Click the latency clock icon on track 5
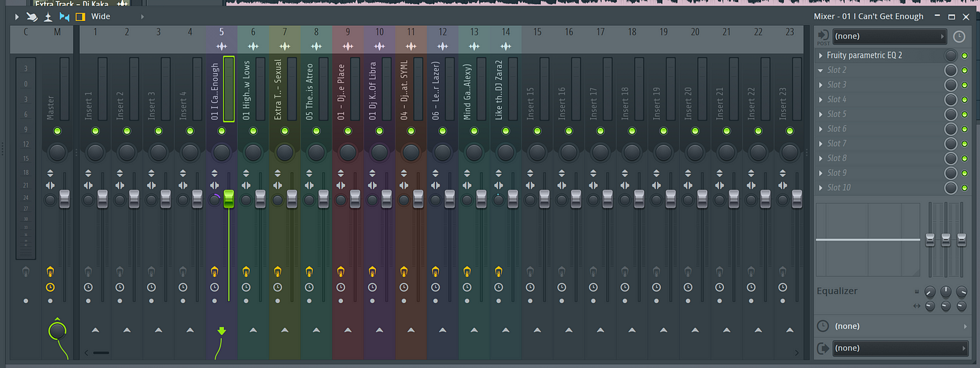 coord(214,287)
